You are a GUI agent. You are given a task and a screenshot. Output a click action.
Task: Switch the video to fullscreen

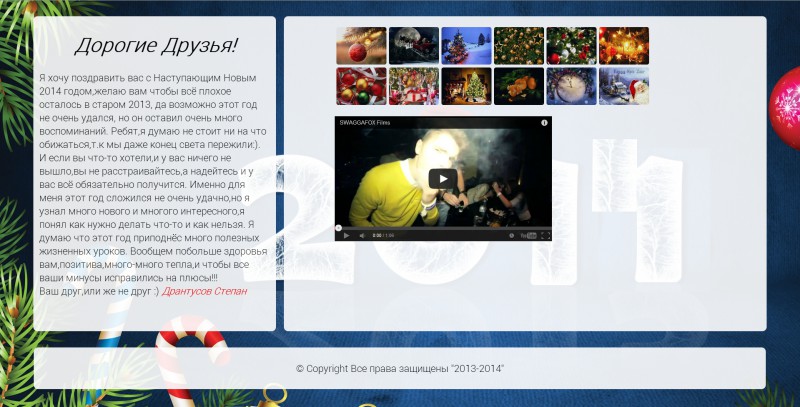coord(545,235)
